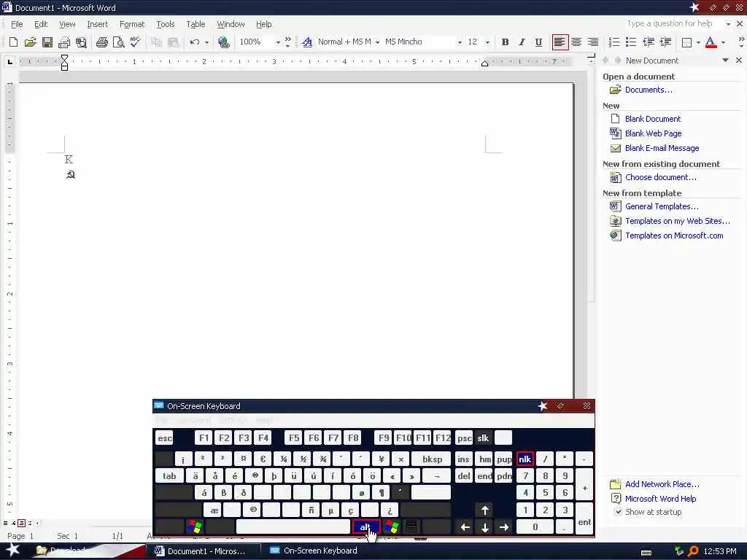Save the document with the floppy icon
747x560 pixels.
point(47,42)
